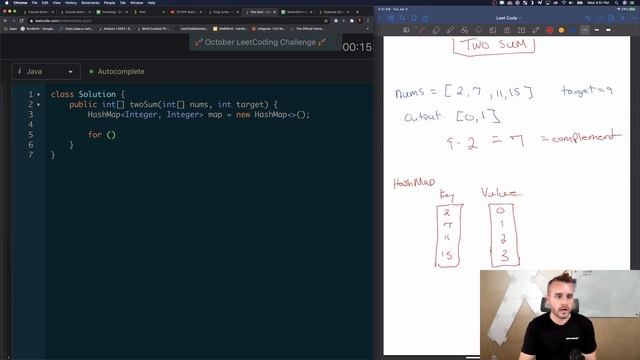The image size is (640, 360).
Task: Click the add page icon in the notes app header
Action: coord(611,18)
